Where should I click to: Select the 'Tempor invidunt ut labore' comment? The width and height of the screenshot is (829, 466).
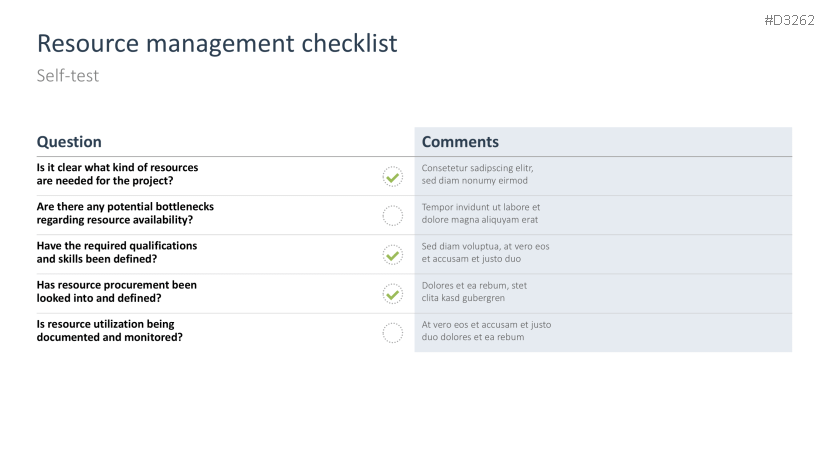tap(480, 213)
